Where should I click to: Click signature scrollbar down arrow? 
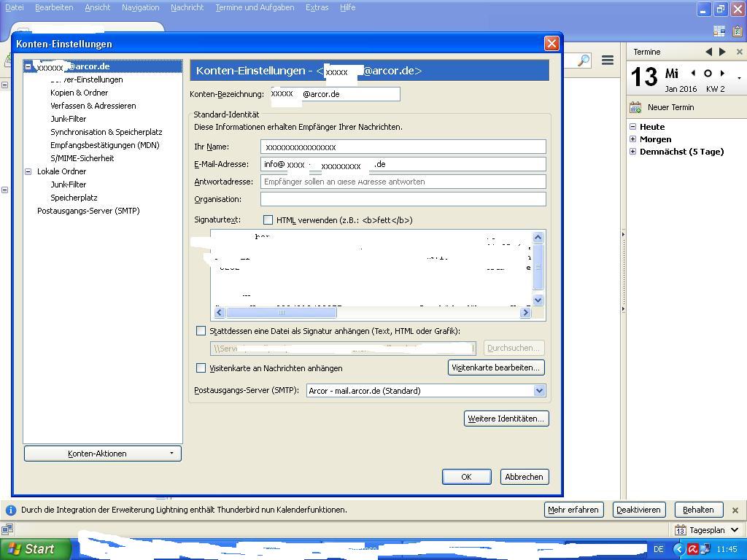[x=538, y=300]
